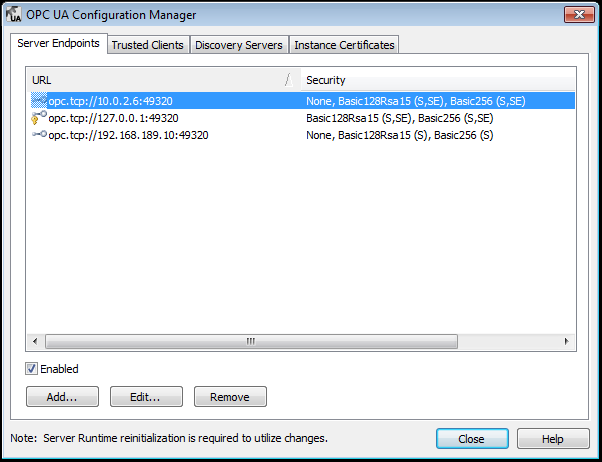The height and width of the screenshot is (462, 602).
Task: Click the OPC UA application icon in the title bar
Action: 14,15
